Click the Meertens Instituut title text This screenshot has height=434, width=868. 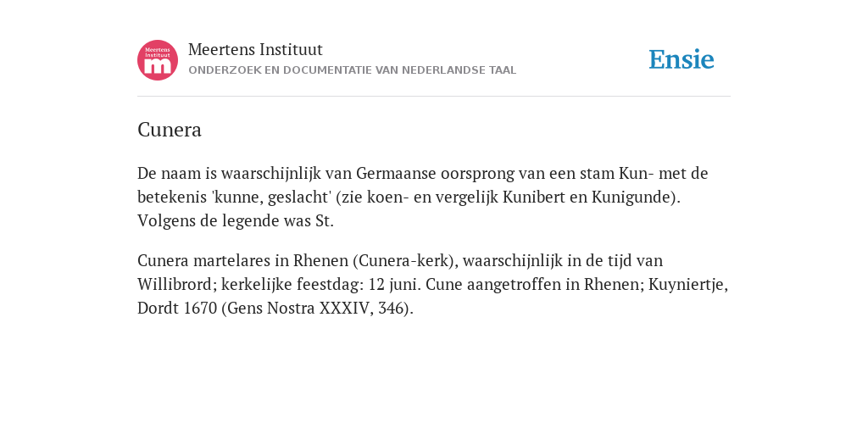255,49
